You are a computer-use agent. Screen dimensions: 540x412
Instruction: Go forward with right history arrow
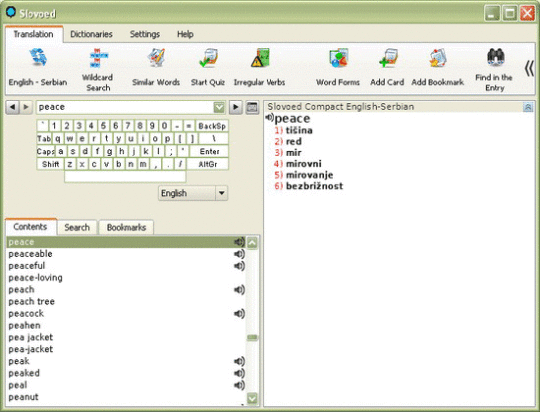(26, 107)
